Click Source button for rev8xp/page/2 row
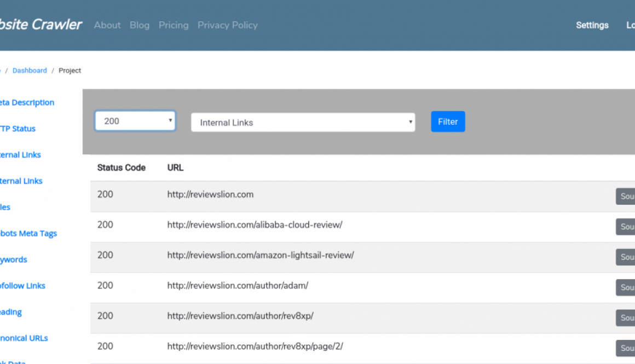Viewport: 635px width, 364px height. tap(625, 348)
